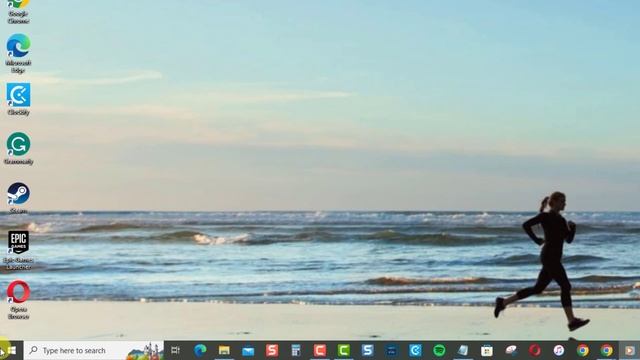The image size is (640, 360).
Task: Open Task View from the taskbar
Action: click(x=176, y=351)
